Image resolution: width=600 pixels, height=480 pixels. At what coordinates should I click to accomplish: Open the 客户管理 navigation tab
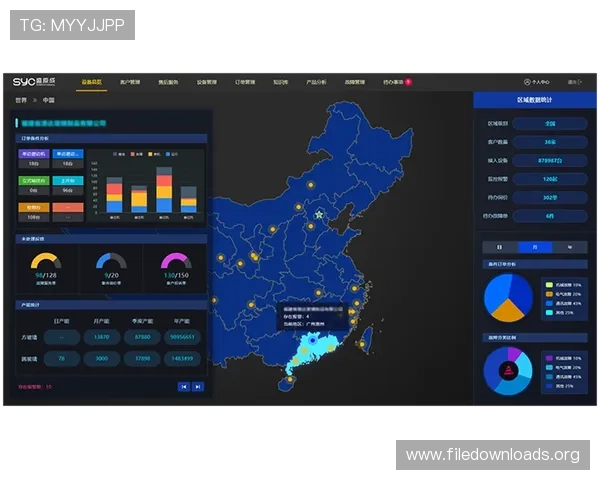tap(130, 82)
